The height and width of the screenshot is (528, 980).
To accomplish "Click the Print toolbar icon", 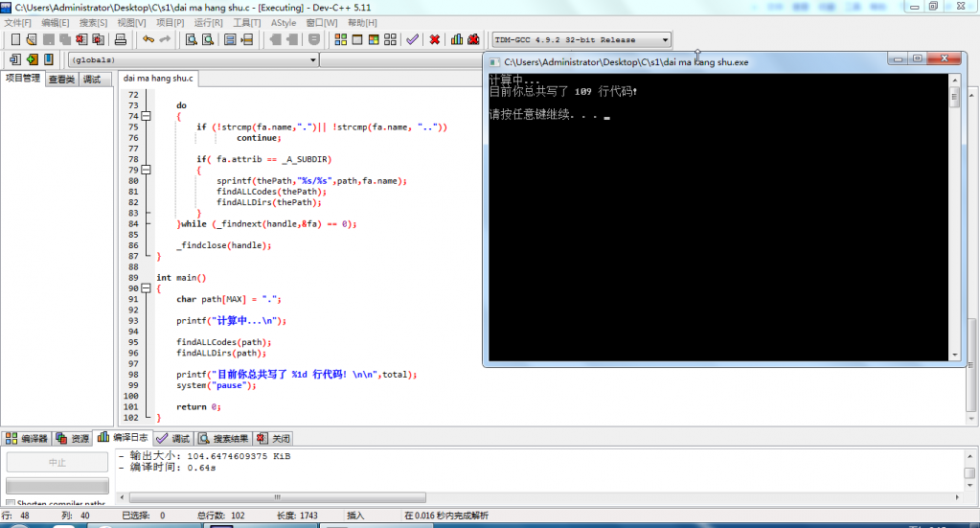I will pyautogui.click(x=121, y=39).
